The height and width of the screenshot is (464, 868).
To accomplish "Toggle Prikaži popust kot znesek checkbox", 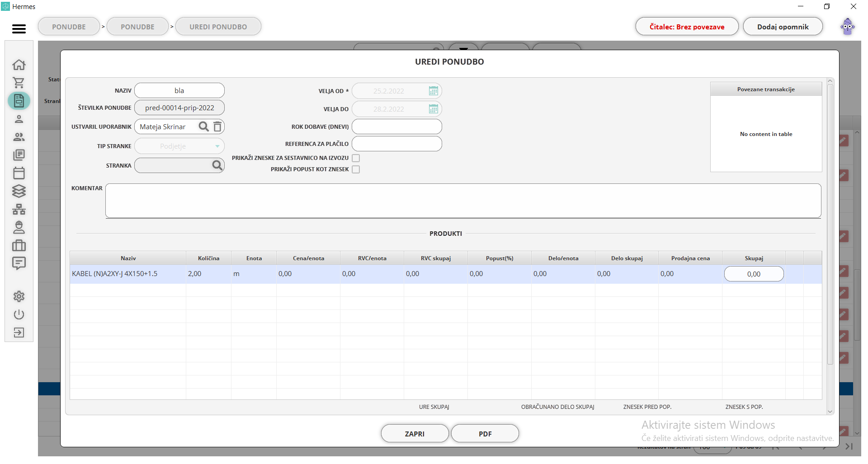I will point(356,169).
